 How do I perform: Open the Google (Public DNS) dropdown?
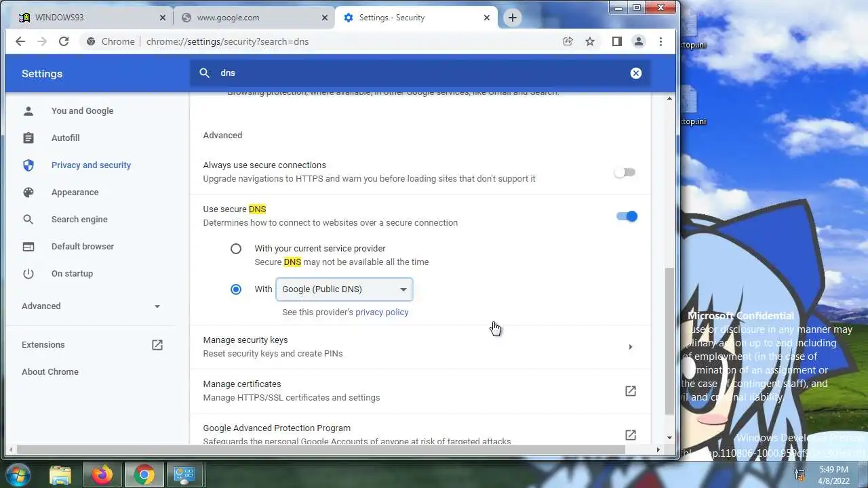tap(344, 289)
